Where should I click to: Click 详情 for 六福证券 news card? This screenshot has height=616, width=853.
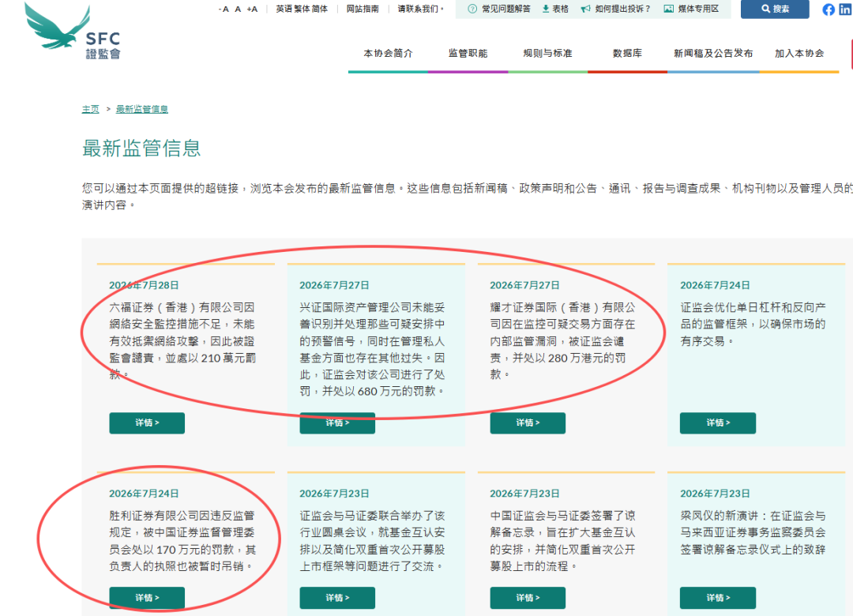click(147, 423)
